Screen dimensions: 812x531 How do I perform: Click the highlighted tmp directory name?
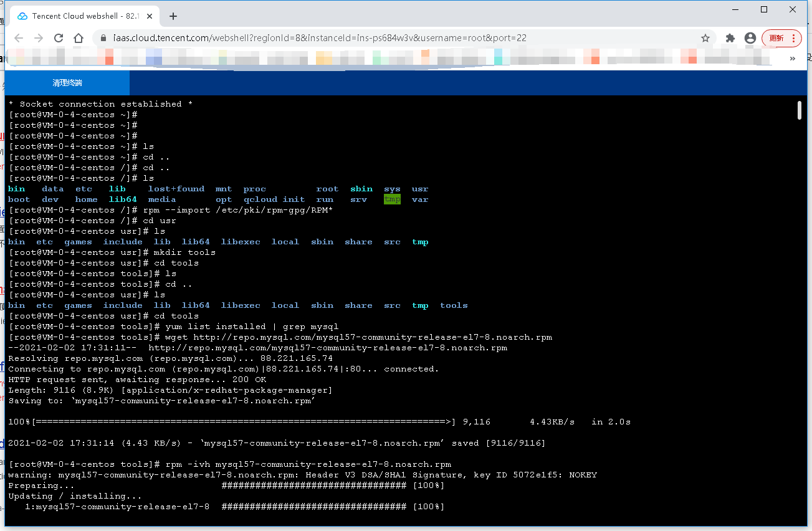(x=392, y=199)
